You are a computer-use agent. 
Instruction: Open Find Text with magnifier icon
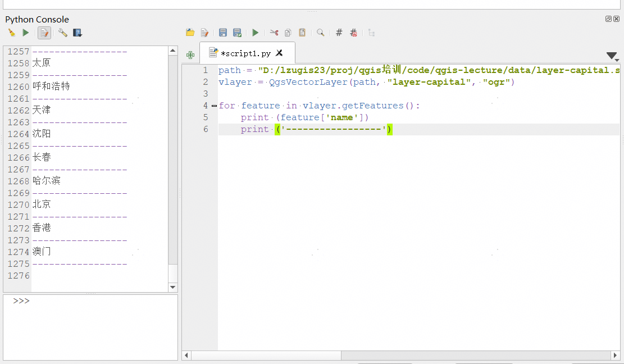320,33
